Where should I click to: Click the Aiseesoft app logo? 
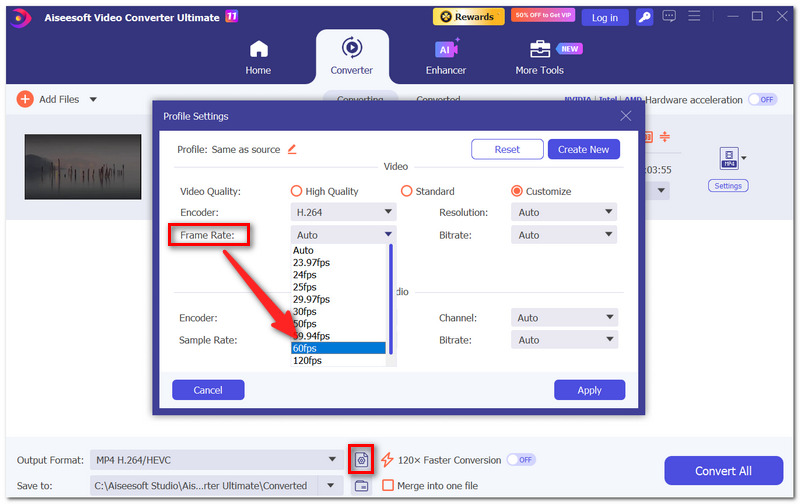(20, 18)
